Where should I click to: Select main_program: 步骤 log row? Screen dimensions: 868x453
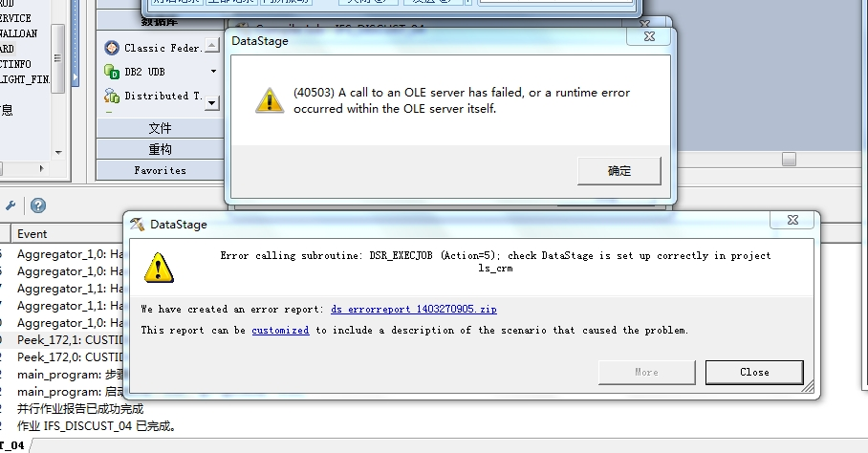coord(70,375)
